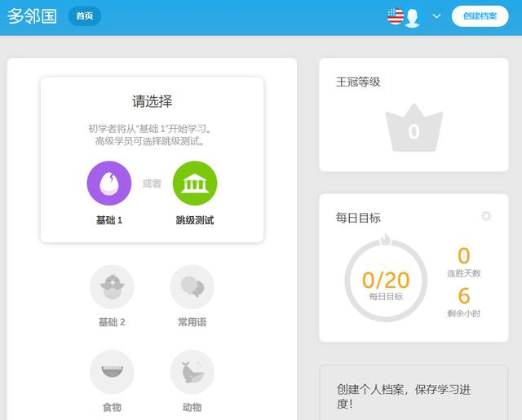Click the 请选择 heading
The height and width of the screenshot is (420, 522).
tap(153, 101)
